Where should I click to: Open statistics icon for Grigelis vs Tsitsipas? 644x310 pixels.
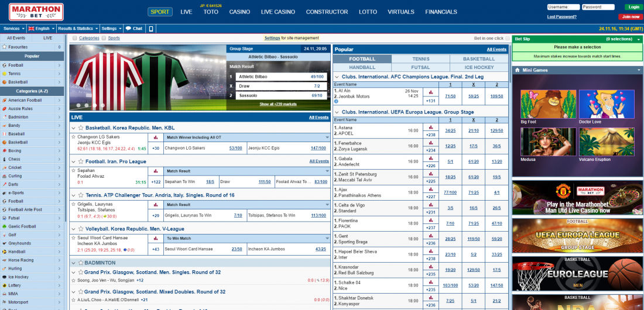coord(156,205)
